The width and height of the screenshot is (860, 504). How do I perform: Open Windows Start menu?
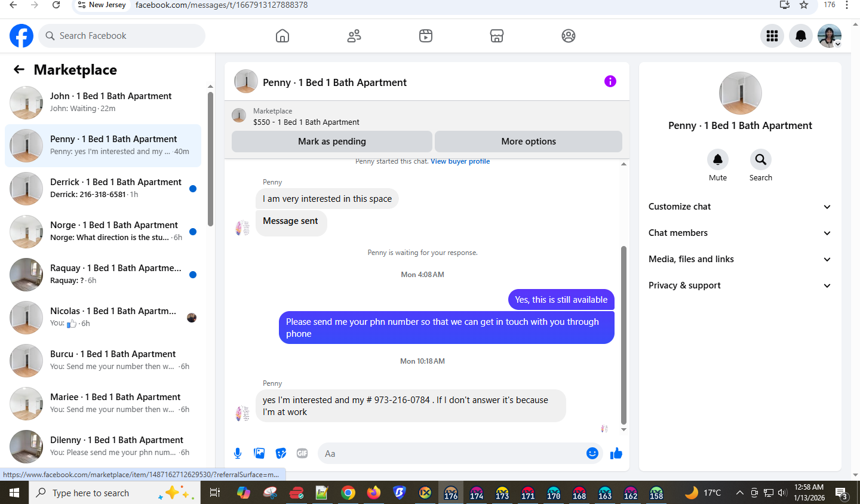click(14, 493)
